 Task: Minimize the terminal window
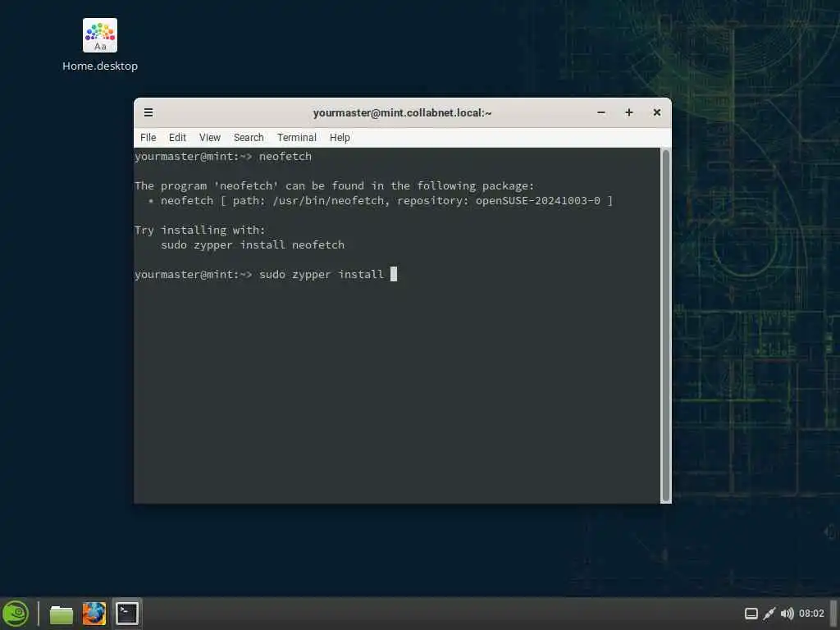601,112
